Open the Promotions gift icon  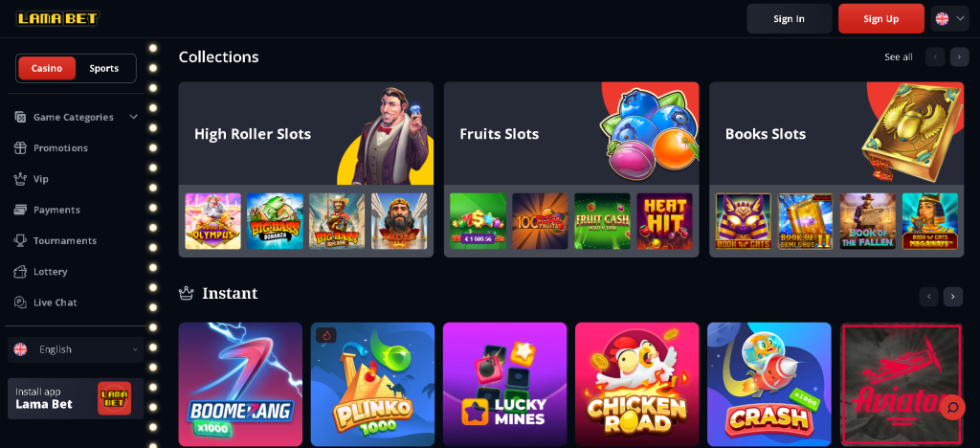[x=21, y=148]
